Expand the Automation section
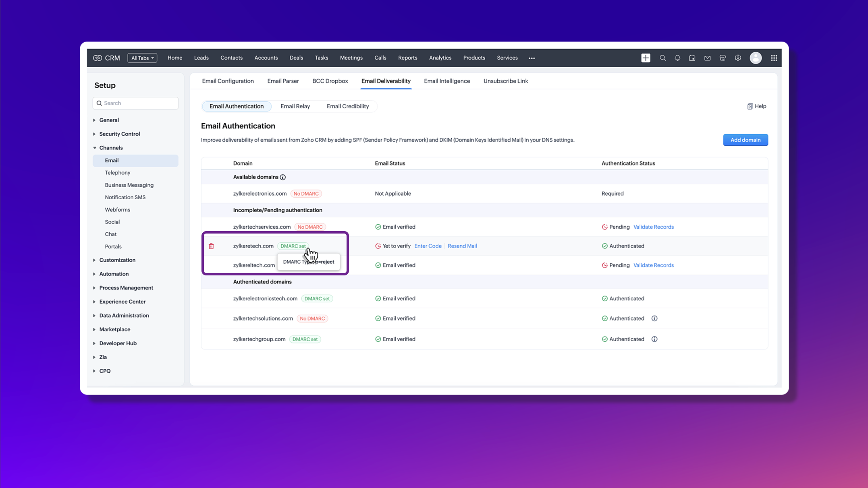 (x=114, y=274)
